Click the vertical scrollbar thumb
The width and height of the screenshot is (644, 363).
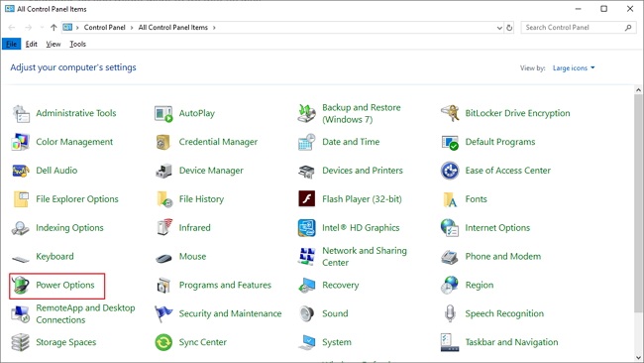pyautogui.click(x=638, y=203)
